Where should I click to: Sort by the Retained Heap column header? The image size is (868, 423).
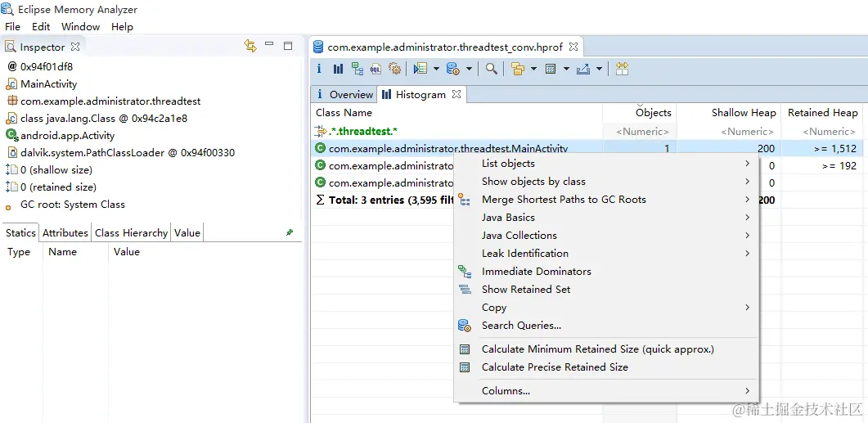pyautogui.click(x=823, y=112)
